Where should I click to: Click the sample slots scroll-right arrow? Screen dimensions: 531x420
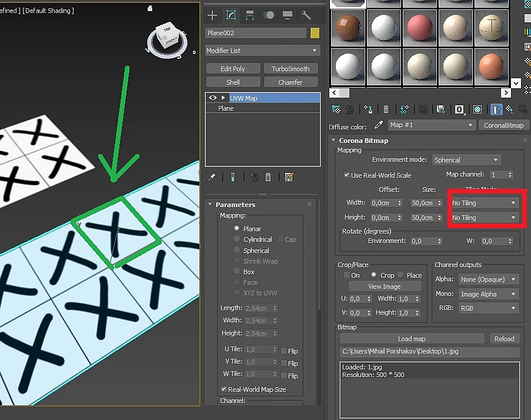coord(506,92)
